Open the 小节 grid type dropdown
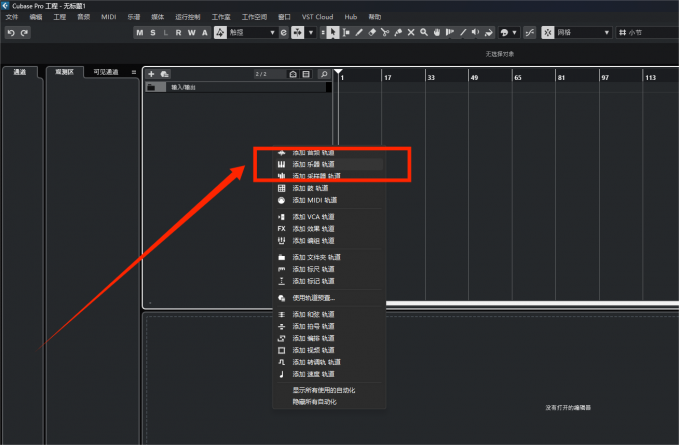 pos(647,32)
